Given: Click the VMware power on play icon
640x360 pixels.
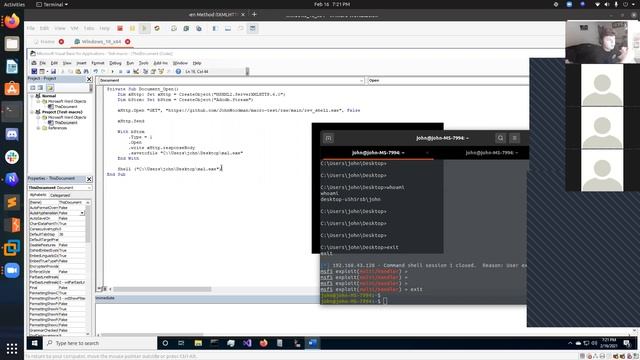Looking at the screenshot, I should 144,28.
